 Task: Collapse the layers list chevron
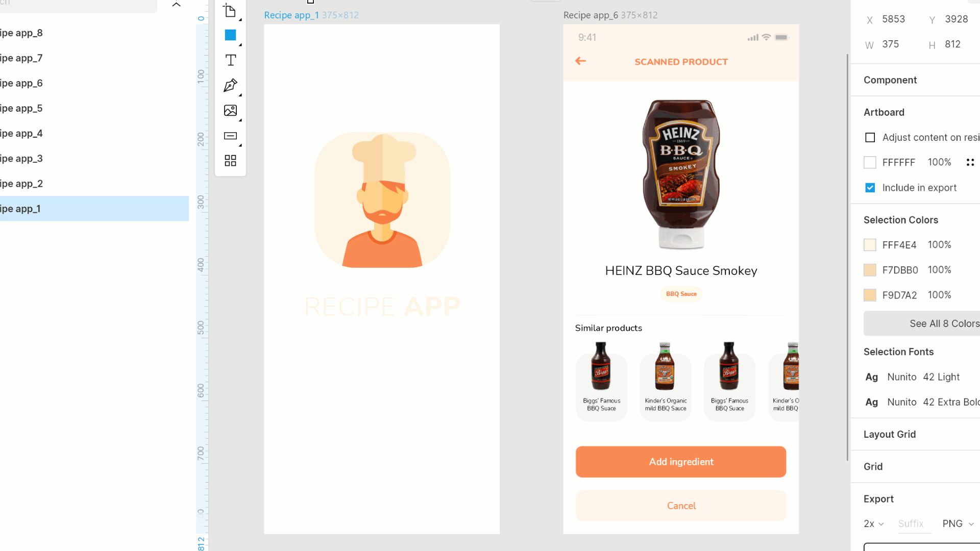click(176, 5)
